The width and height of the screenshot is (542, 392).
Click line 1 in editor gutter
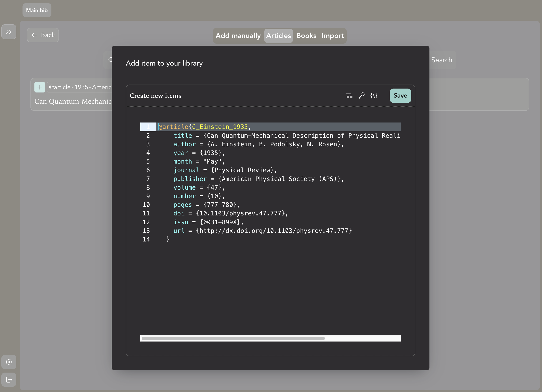148,127
